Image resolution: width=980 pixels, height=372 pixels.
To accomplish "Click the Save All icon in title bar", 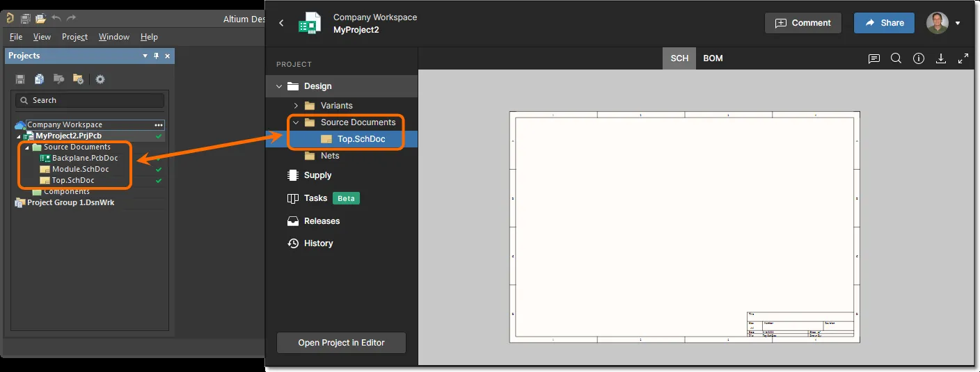I will point(26,18).
